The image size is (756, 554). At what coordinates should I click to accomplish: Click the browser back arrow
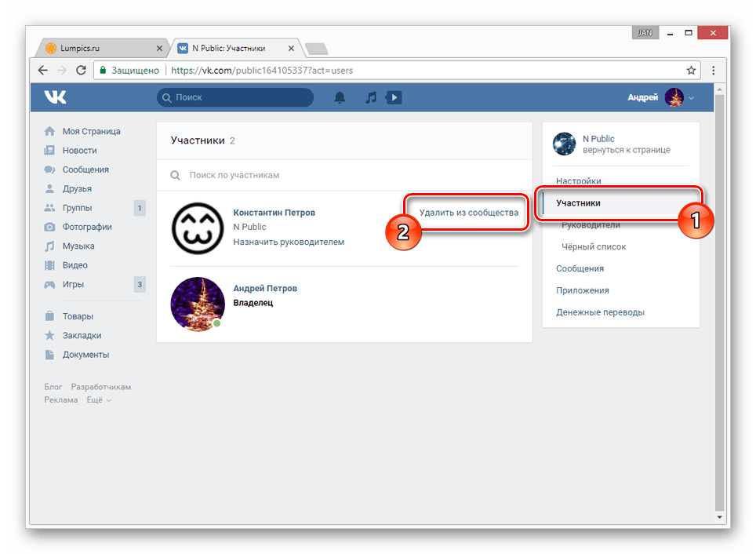(43, 71)
